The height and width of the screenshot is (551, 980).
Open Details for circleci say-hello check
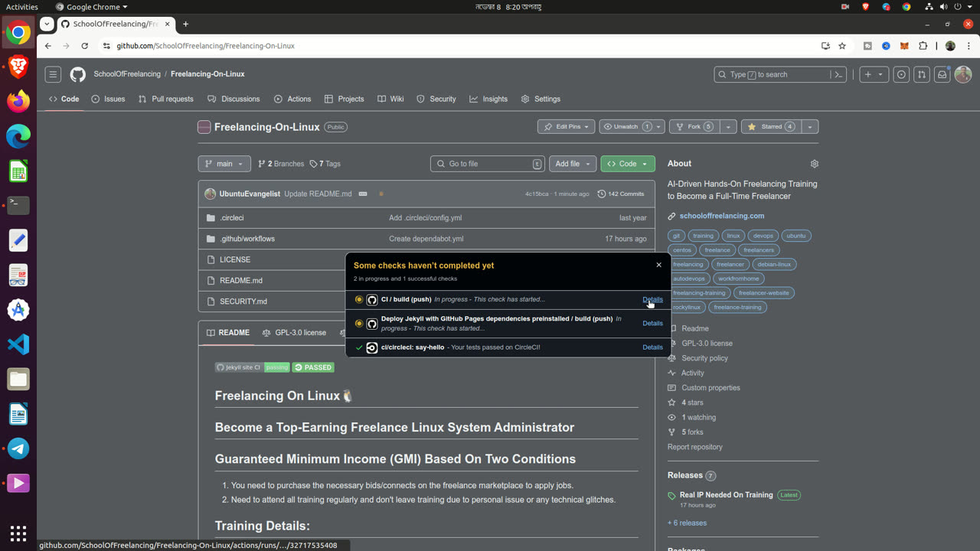coord(652,347)
